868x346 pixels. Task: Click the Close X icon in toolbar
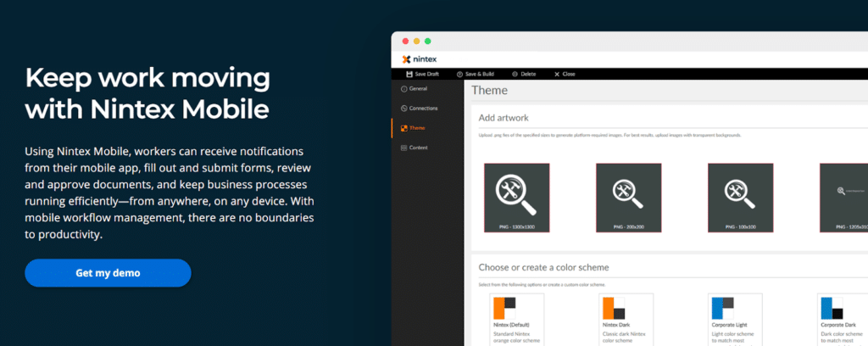557,75
